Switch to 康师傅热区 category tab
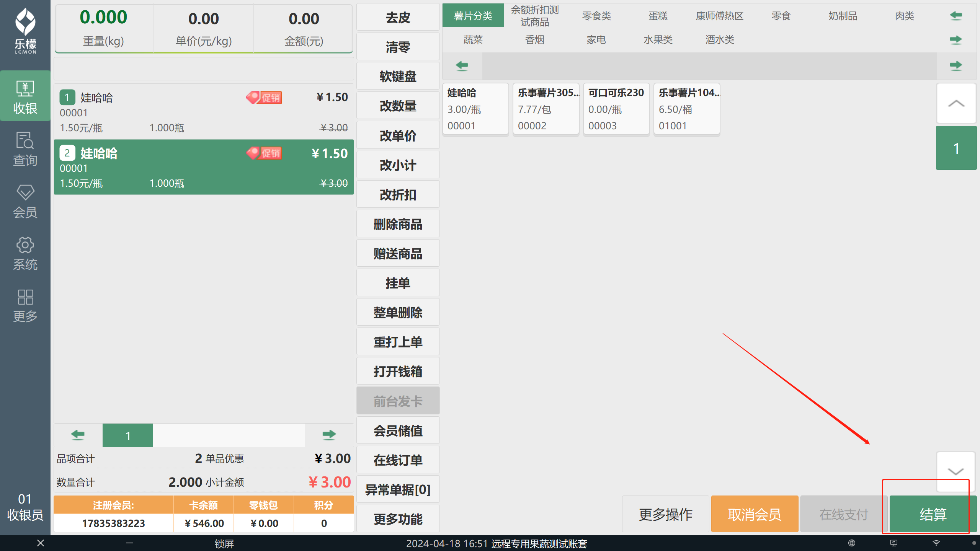The image size is (980, 551). (x=720, y=16)
